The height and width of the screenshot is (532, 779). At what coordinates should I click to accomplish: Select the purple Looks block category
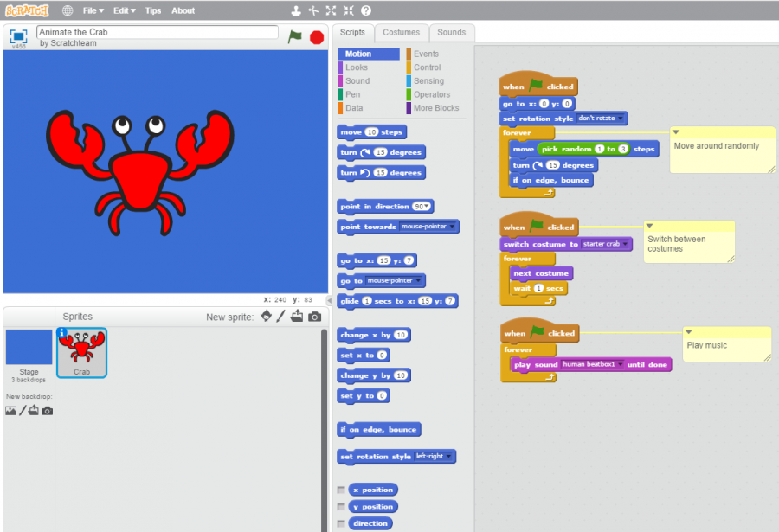point(358,67)
